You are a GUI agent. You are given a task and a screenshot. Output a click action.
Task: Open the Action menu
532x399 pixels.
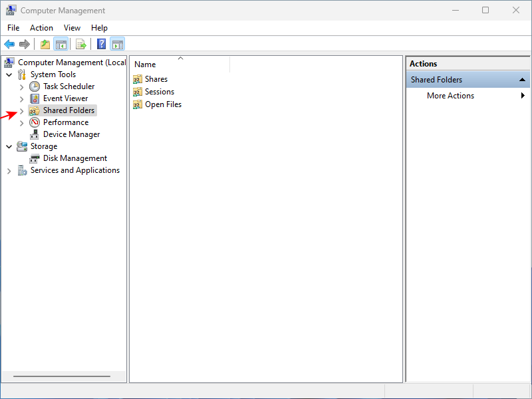click(41, 28)
